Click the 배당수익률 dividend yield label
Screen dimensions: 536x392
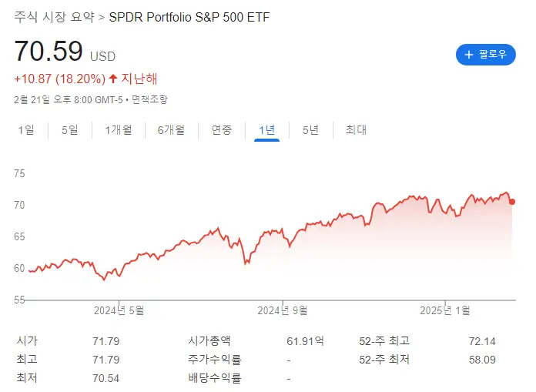214,377
